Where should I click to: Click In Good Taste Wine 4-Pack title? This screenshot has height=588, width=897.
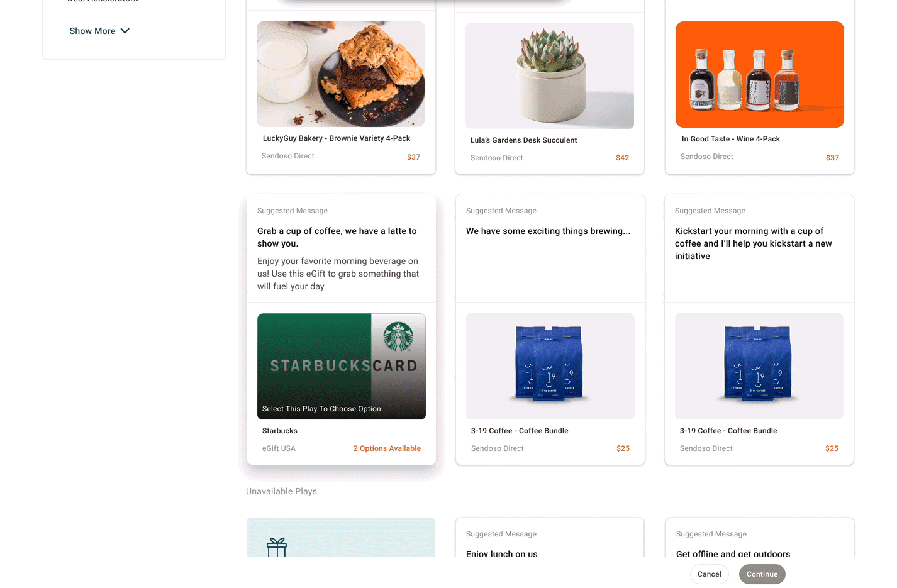pyautogui.click(x=731, y=139)
